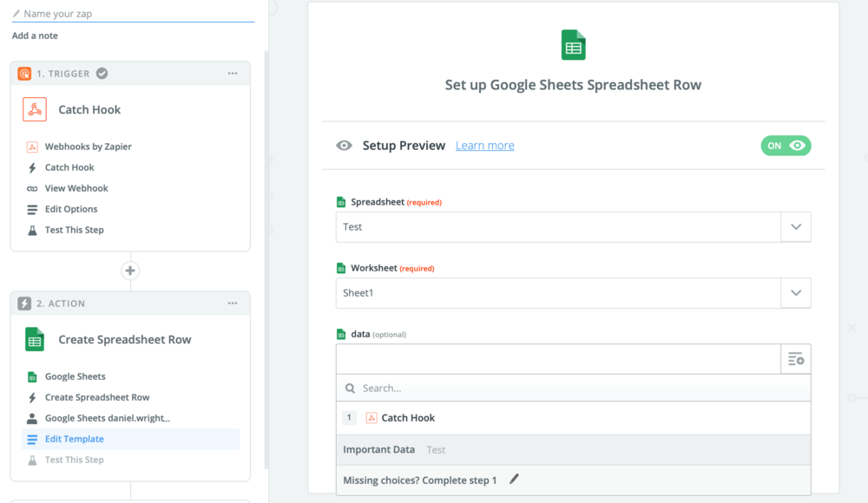
Task: Click the Search box in dropdown
Action: click(574, 389)
